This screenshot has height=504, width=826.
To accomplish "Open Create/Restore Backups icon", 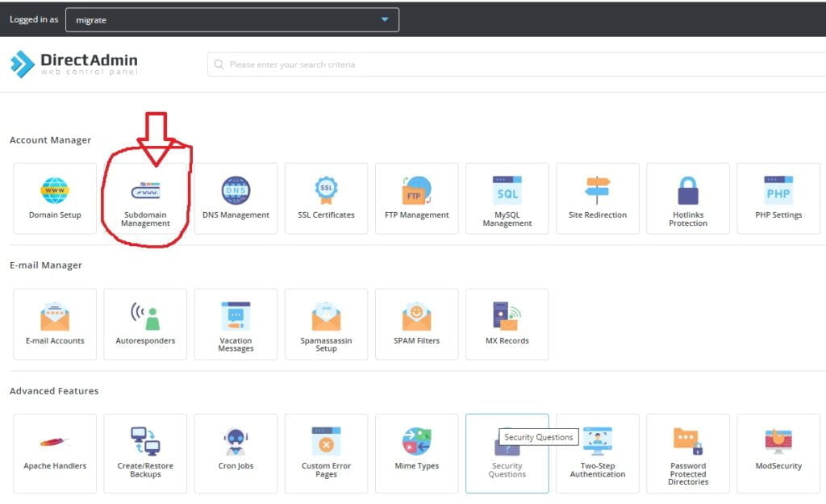I will coord(145,441).
